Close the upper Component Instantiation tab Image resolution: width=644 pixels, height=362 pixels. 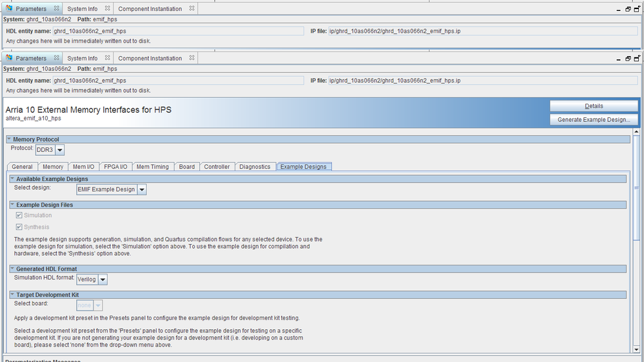pyautogui.click(x=192, y=8)
